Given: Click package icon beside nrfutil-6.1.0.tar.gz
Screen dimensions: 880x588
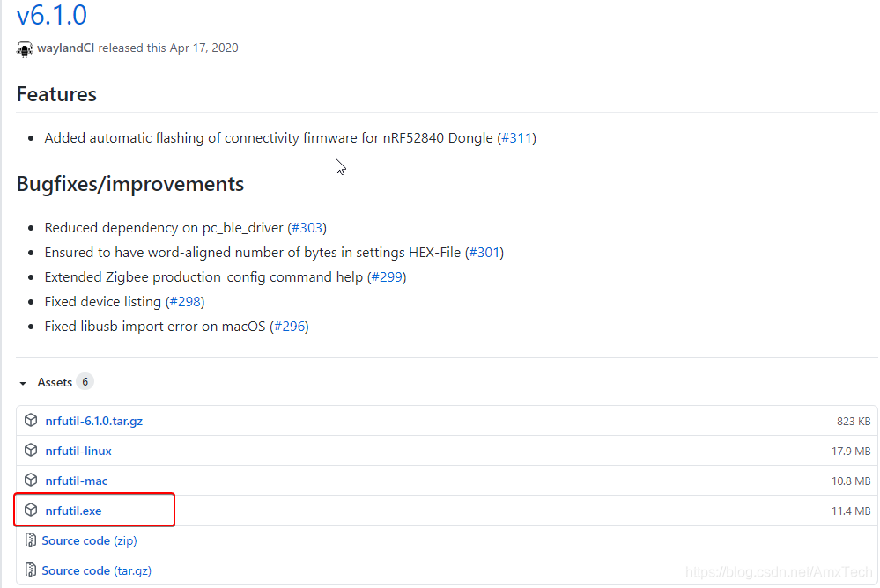Looking at the screenshot, I should (x=31, y=420).
